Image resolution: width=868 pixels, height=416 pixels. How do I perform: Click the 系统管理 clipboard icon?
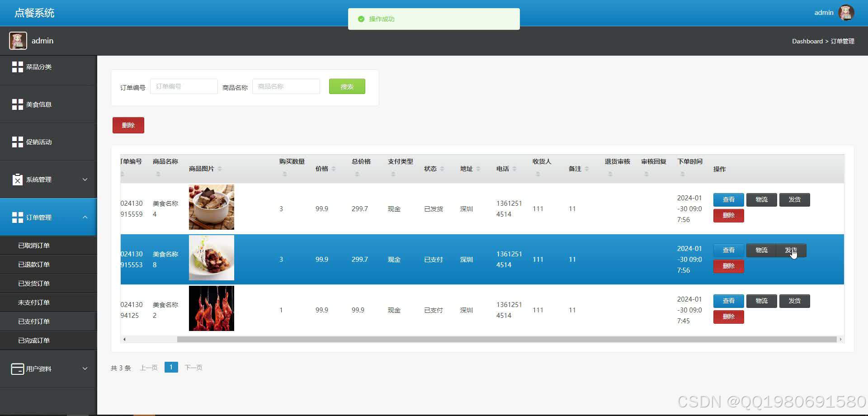17,180
